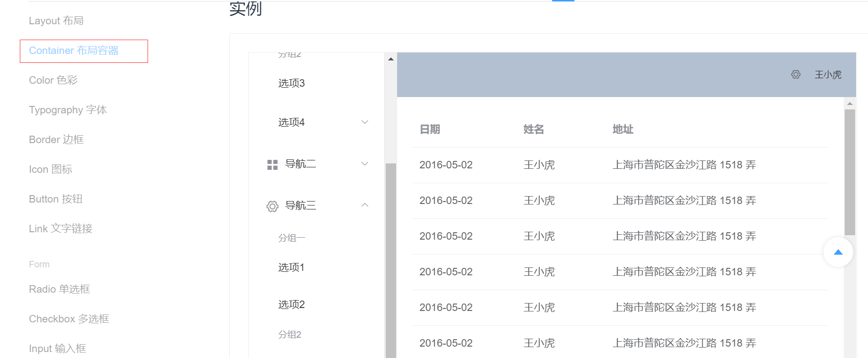Open Typography 字体 page
Image resolution: width=868 pixels, height=358 pixels.
68,110
